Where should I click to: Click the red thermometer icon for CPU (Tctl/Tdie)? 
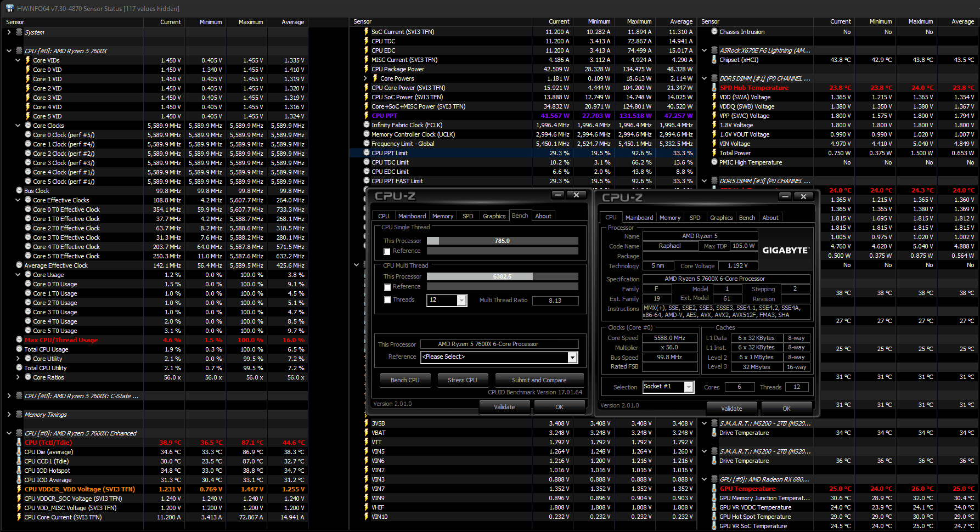[x=19, y=443]
